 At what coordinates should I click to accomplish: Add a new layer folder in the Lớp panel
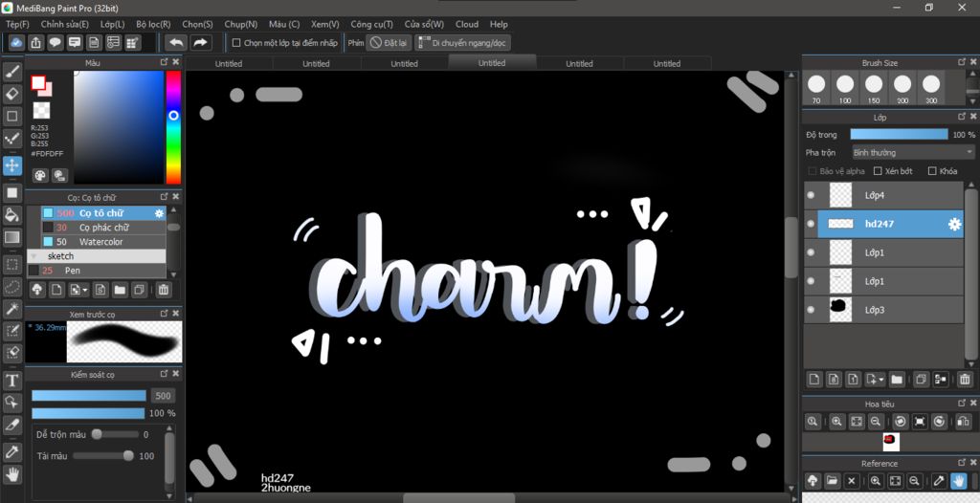click(897, 379)
